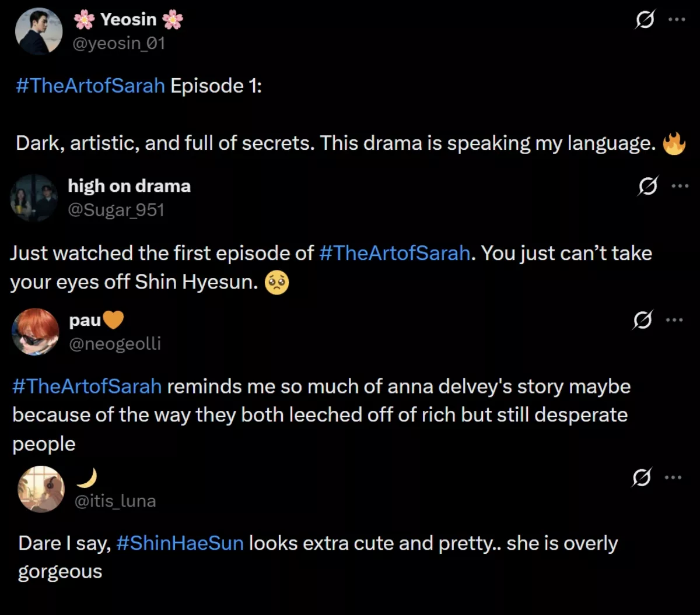Open #TheArtofSarah in high on drama's tweet

click(x=394, y=253)
